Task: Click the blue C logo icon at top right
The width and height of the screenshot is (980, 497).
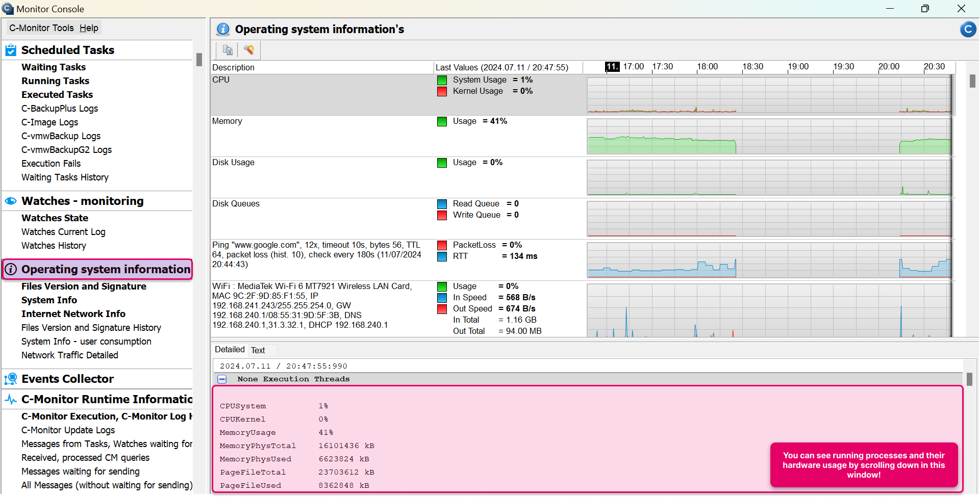Action: tap(968, 30)
